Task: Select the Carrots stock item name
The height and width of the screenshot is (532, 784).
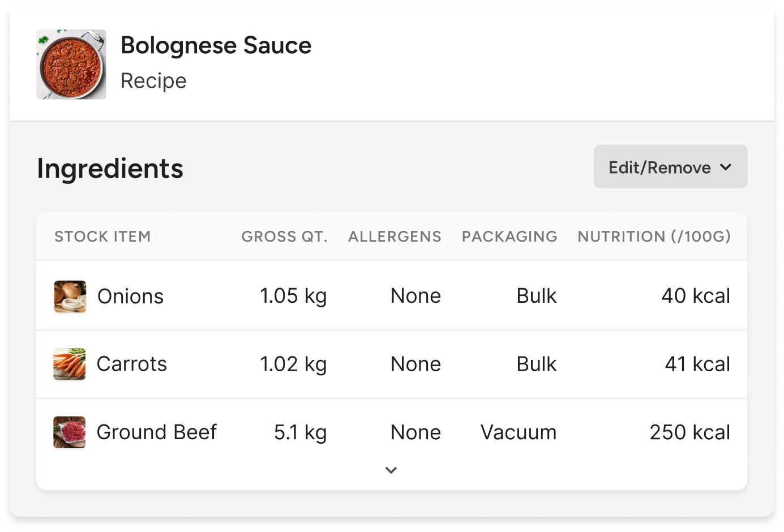Action: coord(132,364)
